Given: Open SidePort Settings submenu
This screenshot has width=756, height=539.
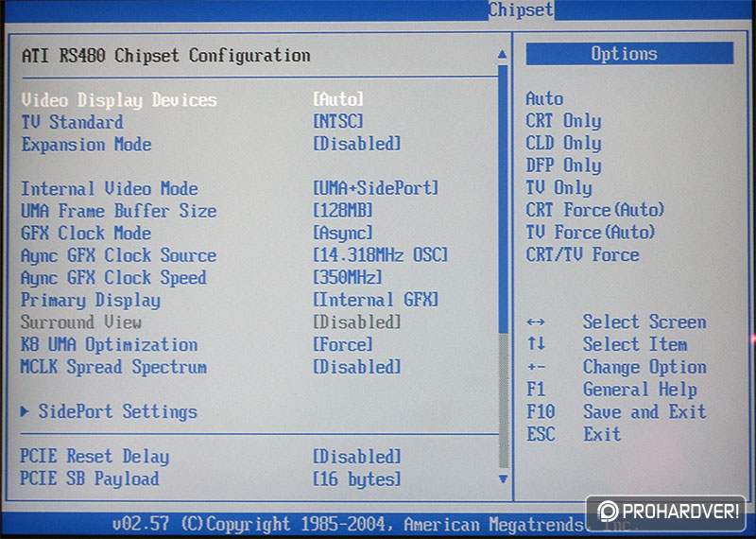Looking at the screenshot, I should coord(117,412).
